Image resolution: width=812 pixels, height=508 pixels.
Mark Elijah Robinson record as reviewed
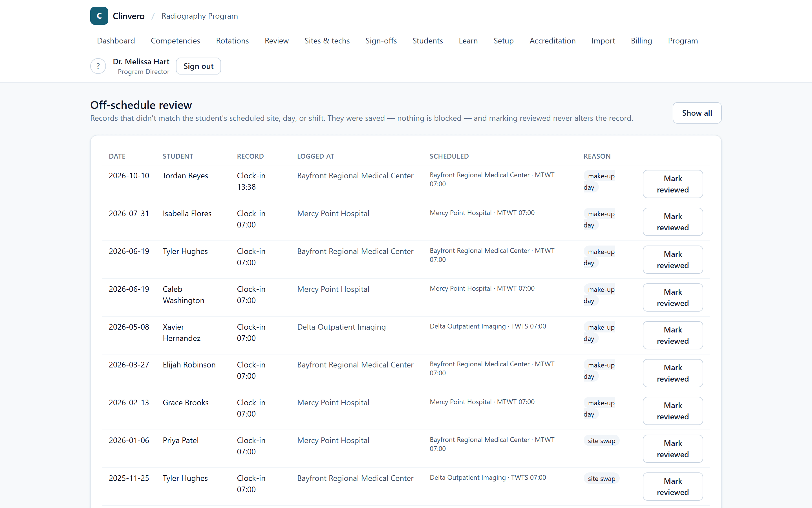click(x=673, y=373)
